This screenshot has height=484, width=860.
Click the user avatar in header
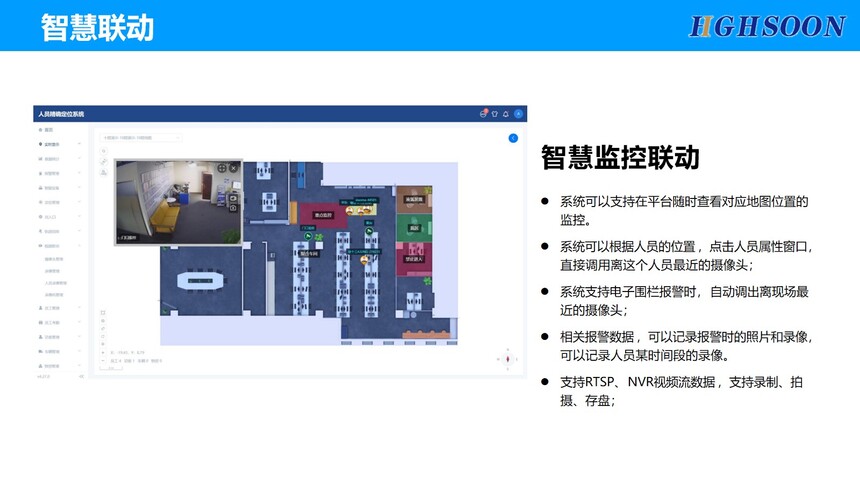[x=519, y=114]
